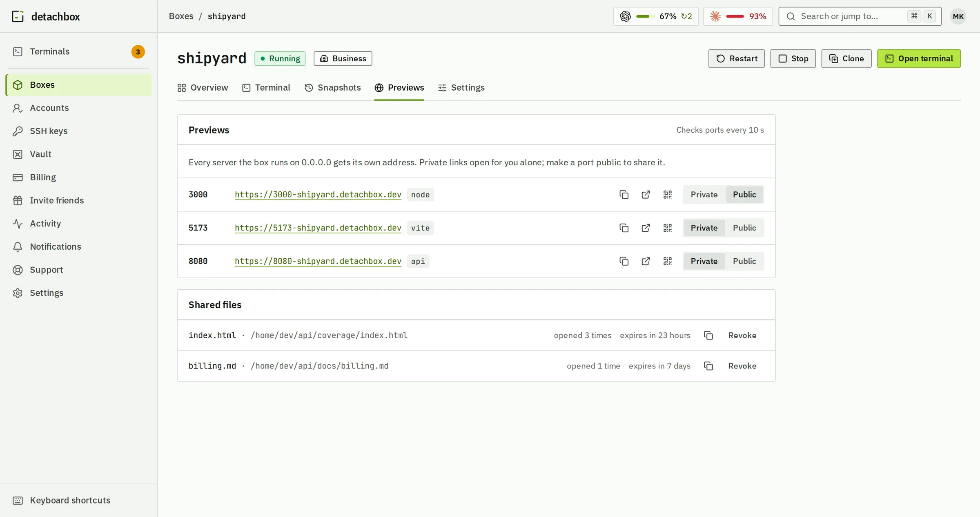Copy share link for billing.md
Image resolution: width=980 pixels, height=517 pixels.
(708, 366)
